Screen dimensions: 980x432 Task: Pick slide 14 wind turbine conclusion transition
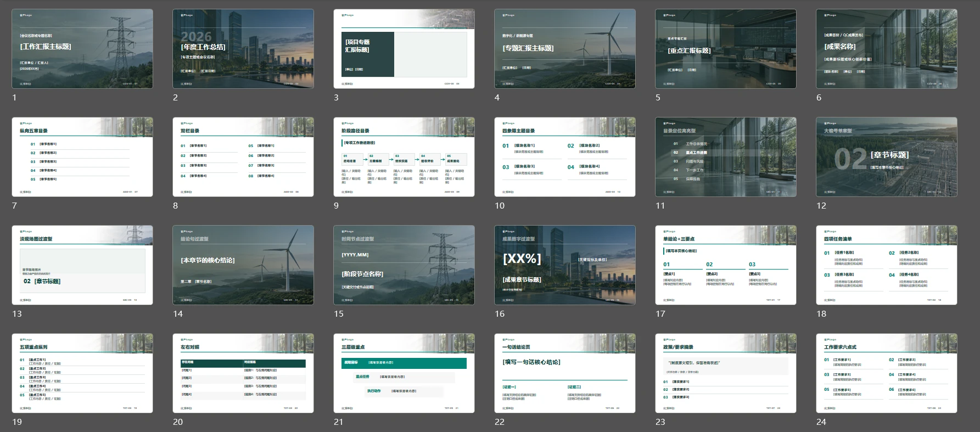point(243,265)
